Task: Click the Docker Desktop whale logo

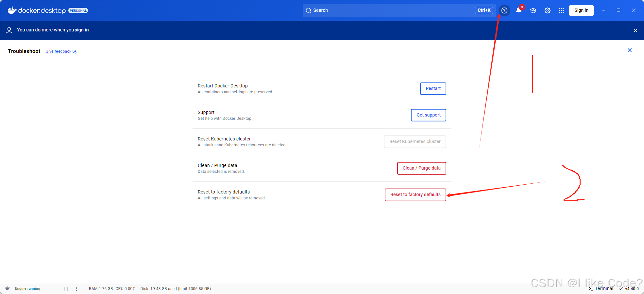Action: 12,10
